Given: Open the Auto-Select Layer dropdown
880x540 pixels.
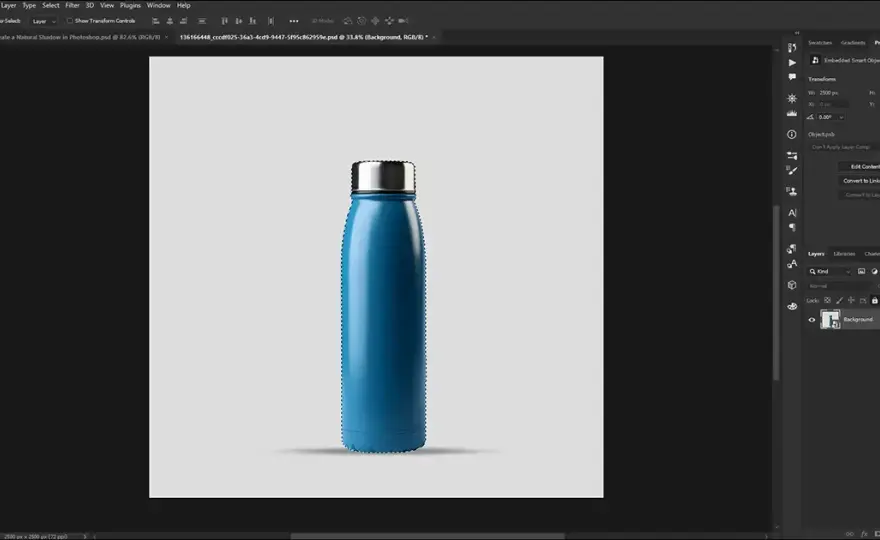Looking at the screenshot, I should tap(44, 21).
